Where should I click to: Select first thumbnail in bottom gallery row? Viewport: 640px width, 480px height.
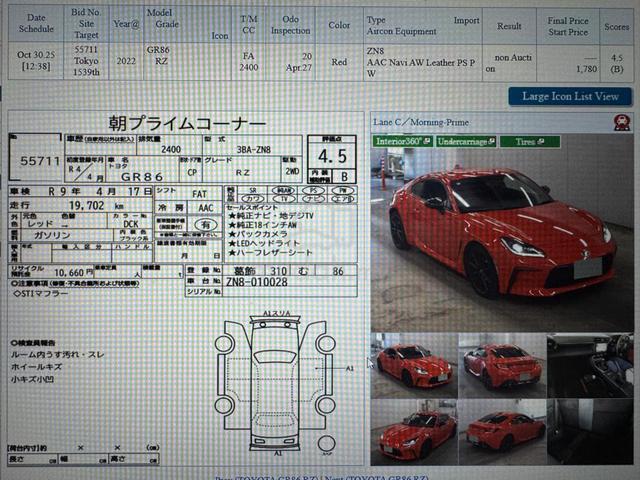pyautogui.click(x=413, y=432)
